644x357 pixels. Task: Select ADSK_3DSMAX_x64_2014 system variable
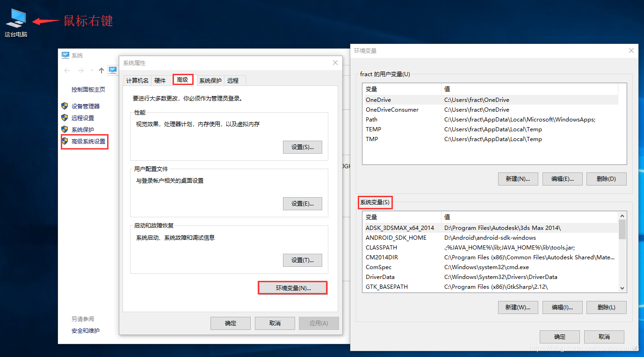point(490,228)
